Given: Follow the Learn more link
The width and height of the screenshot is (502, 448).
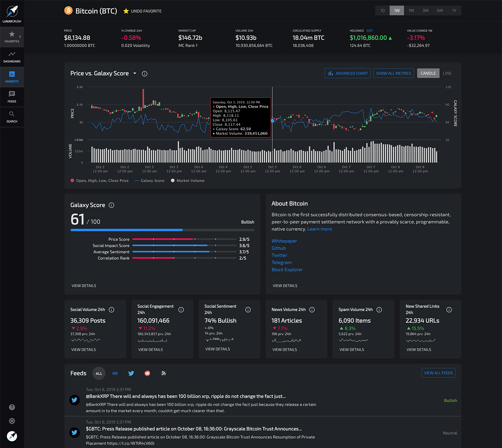Looking at the screenshot, I should pyautogui.click(x=320, y=229).
